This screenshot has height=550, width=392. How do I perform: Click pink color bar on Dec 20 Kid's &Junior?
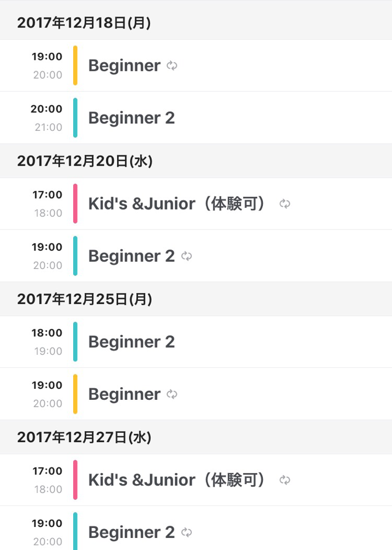tap(75, 204)
